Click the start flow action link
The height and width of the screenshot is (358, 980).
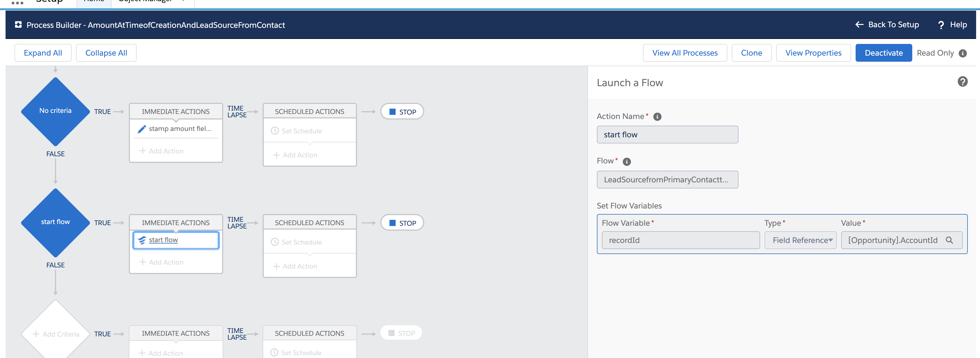point(163,240)
